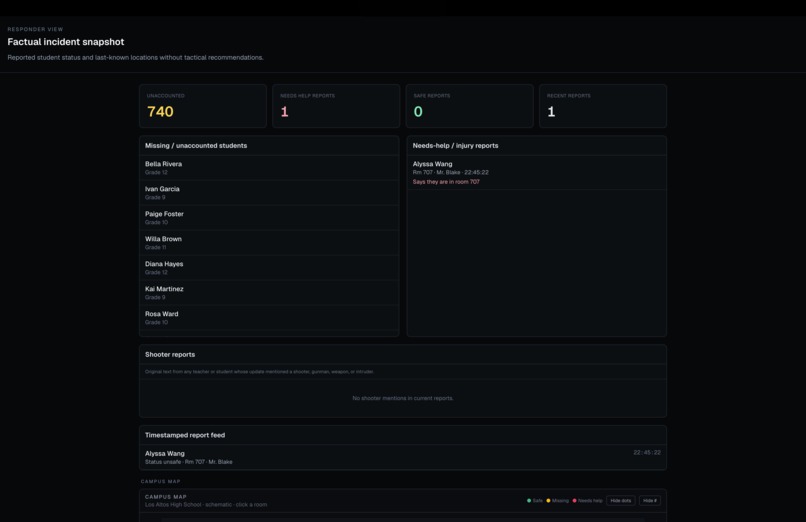The height and width of the screenshot is (522, 806).
Task: Click 'Rm 707 · Mr. Blake · 22:45:22' detail line
Action: [x=450, y=173]
